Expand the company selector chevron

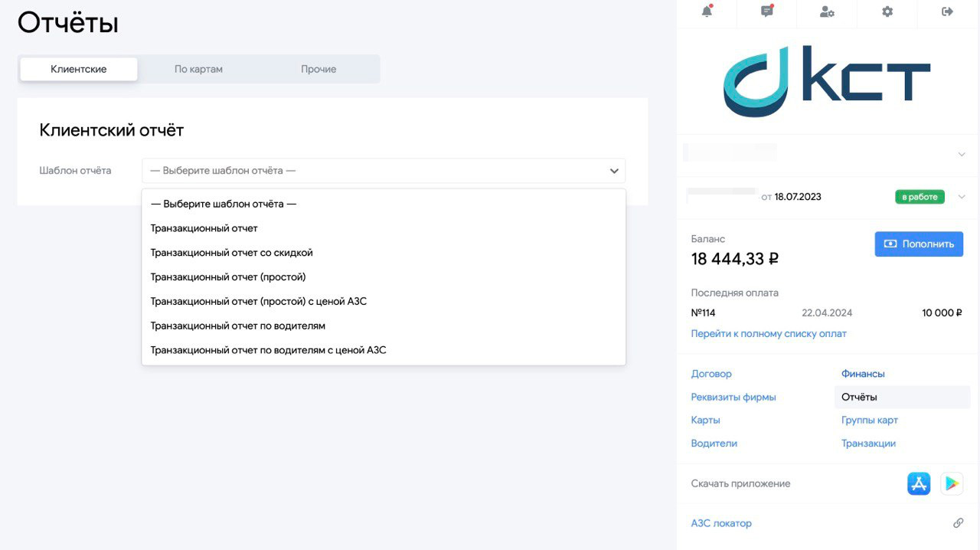(962, 154)
